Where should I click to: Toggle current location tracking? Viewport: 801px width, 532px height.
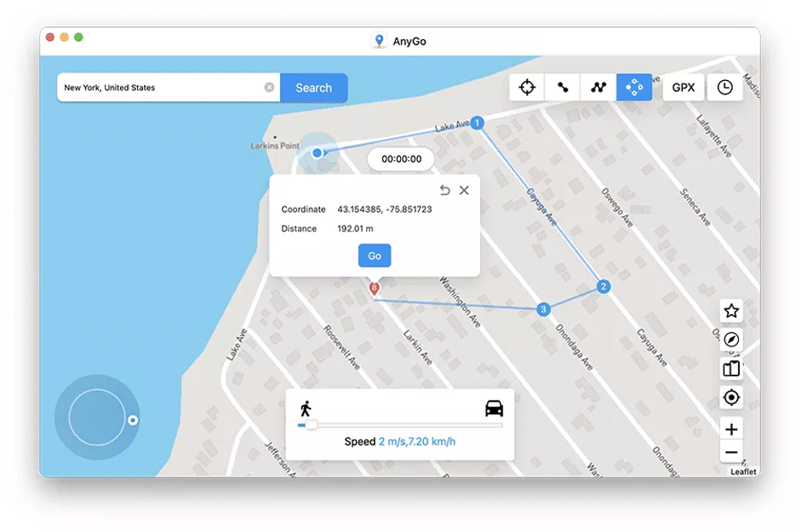click(730, 398)
